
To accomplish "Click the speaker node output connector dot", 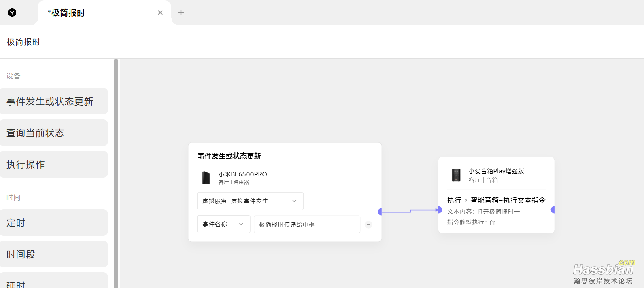I will point(553,210).
